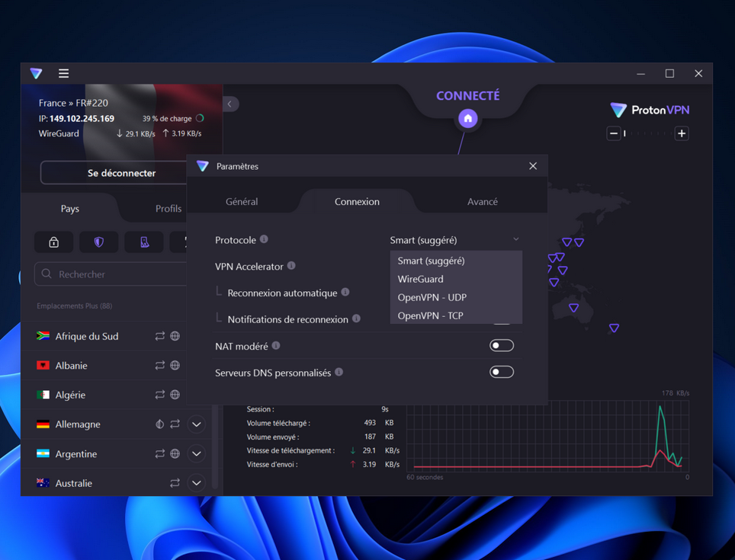Viewport: 735px width, 560px height.
Task: Connect to Albanie
Action: coord(71,365)
